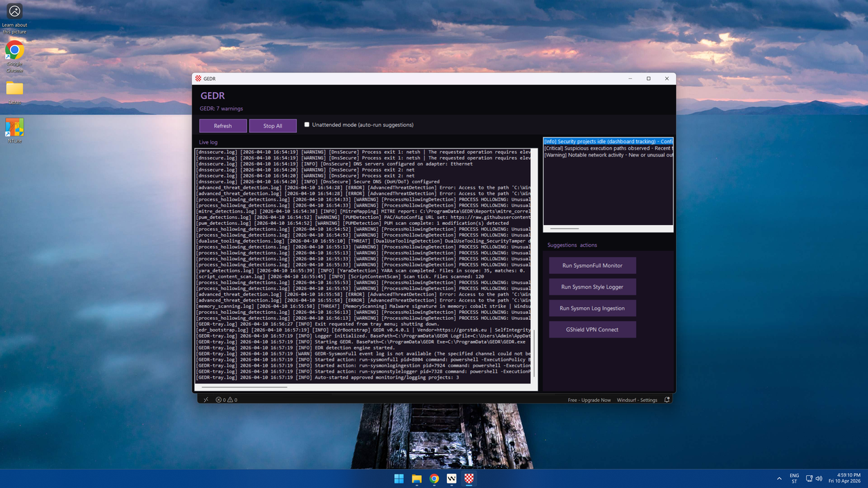Open network status tray icon

[x=809, y=479]
